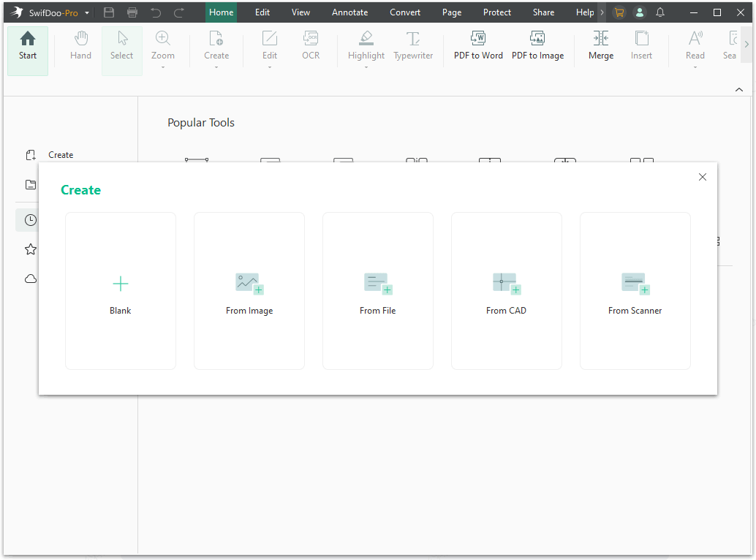
Task: Open the cloud storage sidebar icon
Action: 30,279
